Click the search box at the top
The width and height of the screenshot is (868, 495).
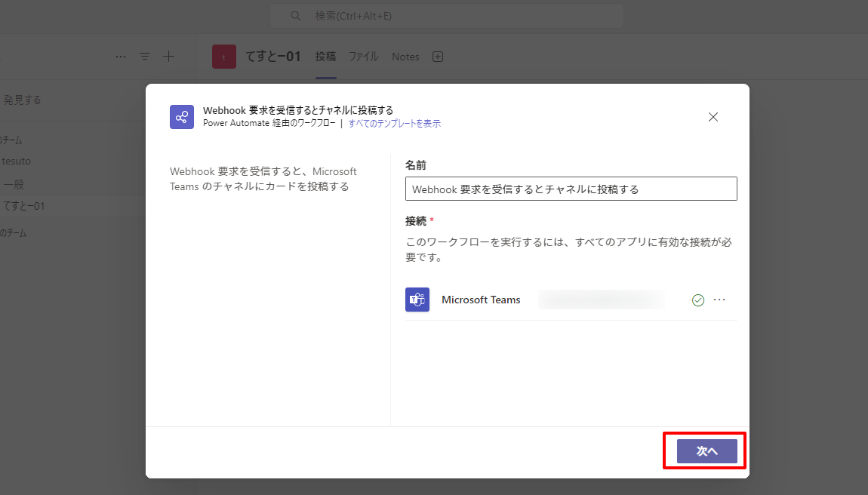447,16
